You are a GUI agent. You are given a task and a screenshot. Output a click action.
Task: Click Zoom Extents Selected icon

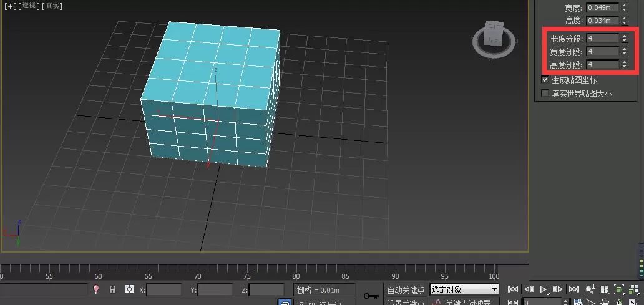click(x=619, y=289)
